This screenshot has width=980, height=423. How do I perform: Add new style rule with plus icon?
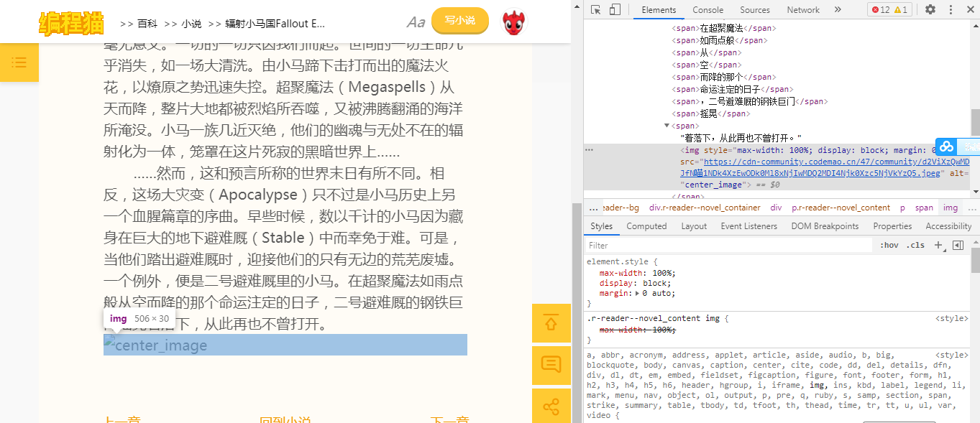[938, 245]
